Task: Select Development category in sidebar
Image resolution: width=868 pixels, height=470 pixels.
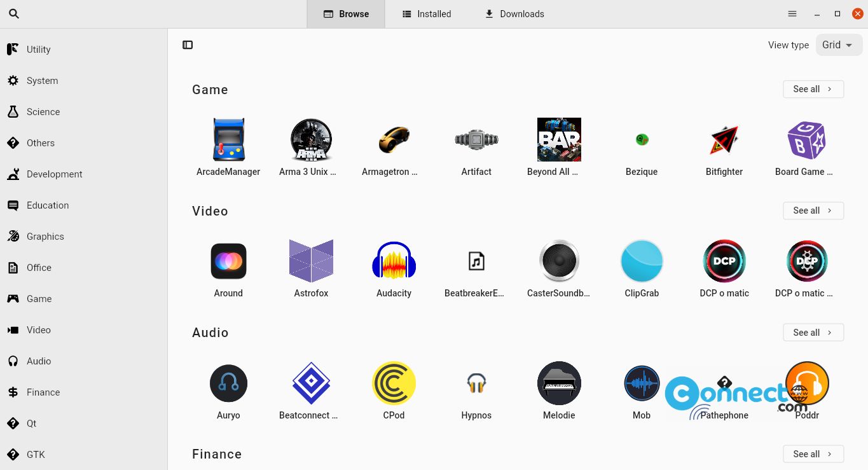Action: click(x=83, y=174)
